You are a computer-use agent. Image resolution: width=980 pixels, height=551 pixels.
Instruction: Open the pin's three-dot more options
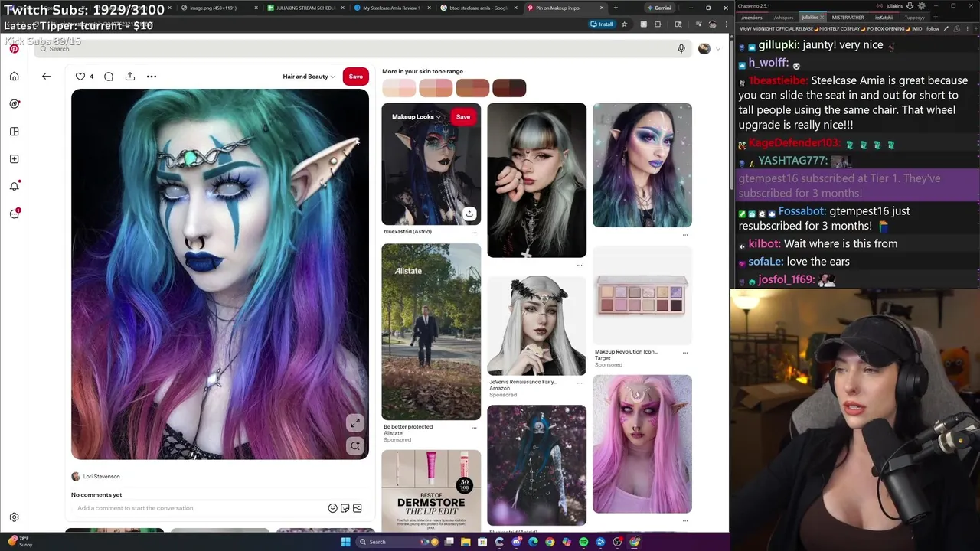152,77
